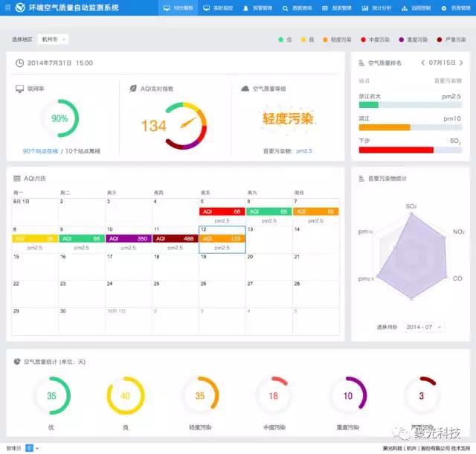Click the icon beside 首要污染物统计
476x454 pixels.
point(361,179)
